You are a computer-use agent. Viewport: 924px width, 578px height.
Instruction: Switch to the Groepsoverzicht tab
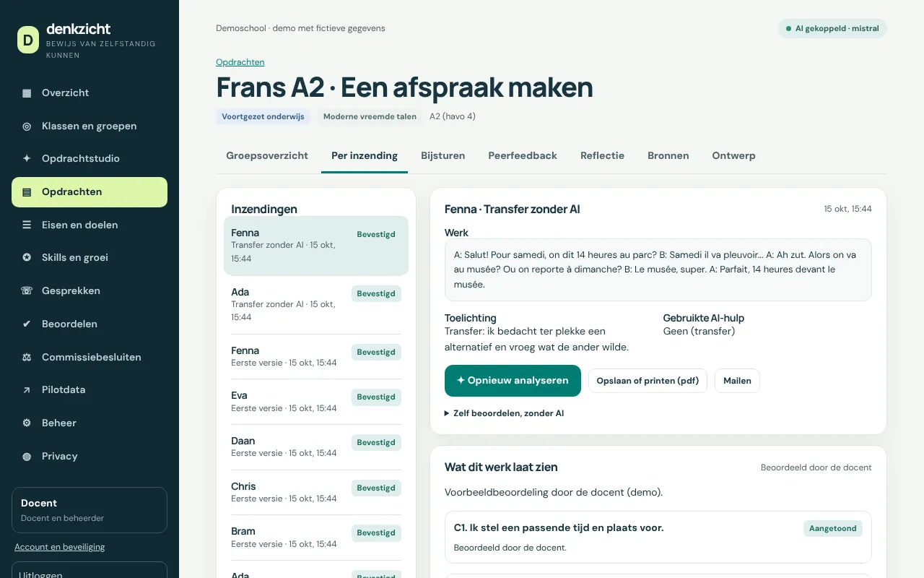click(x=267, y=155)
